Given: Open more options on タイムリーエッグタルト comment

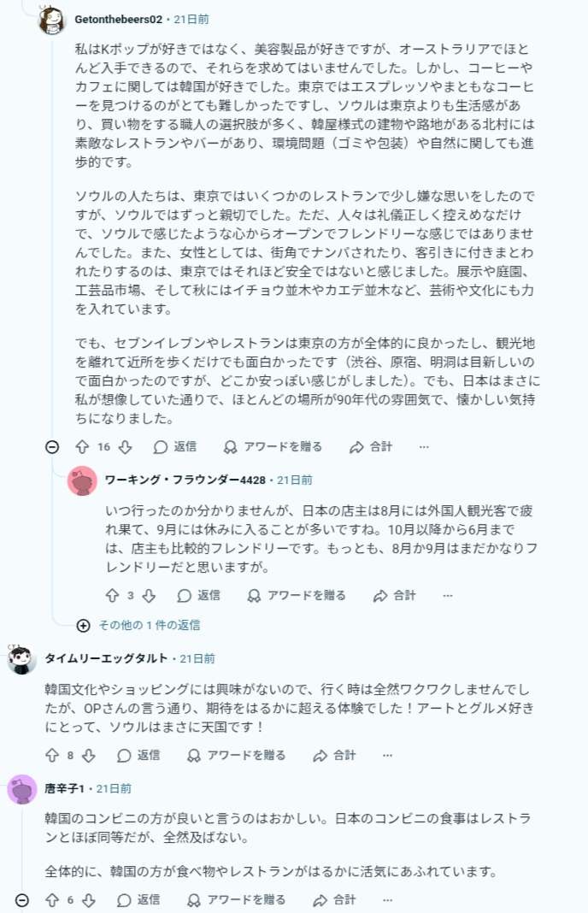Looking at the screenshot, I should pos(387,756).
